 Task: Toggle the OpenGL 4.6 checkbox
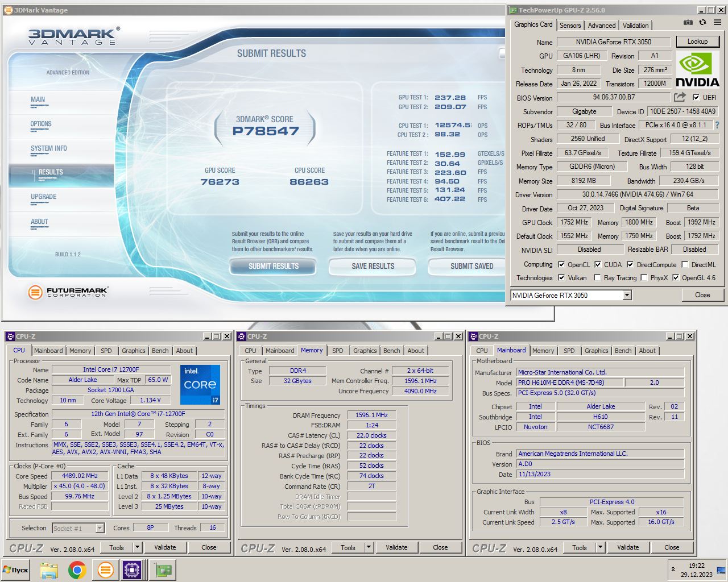[x=676, y=277]
